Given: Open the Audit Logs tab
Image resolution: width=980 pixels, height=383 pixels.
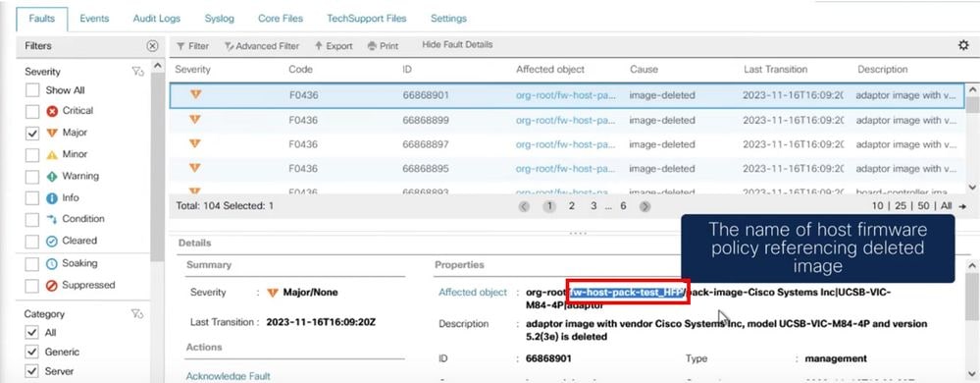Looking at the screenshot, I should tap(156, 18).
